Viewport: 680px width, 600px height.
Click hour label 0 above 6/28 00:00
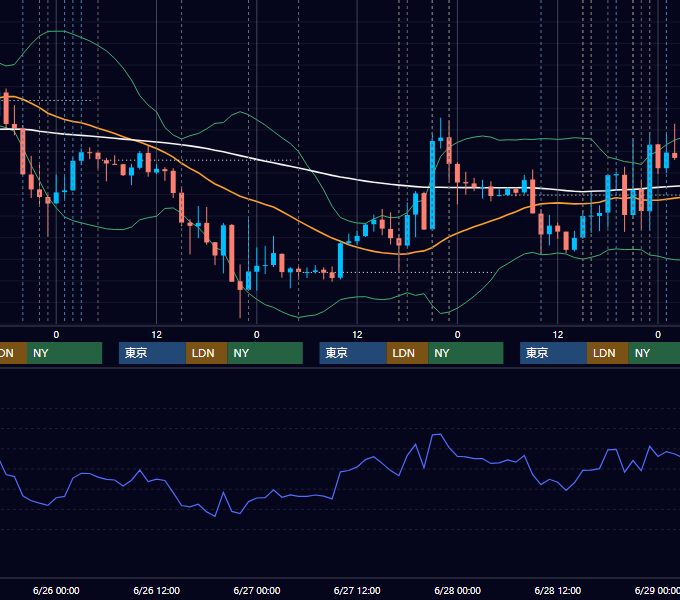pos(458,335)
